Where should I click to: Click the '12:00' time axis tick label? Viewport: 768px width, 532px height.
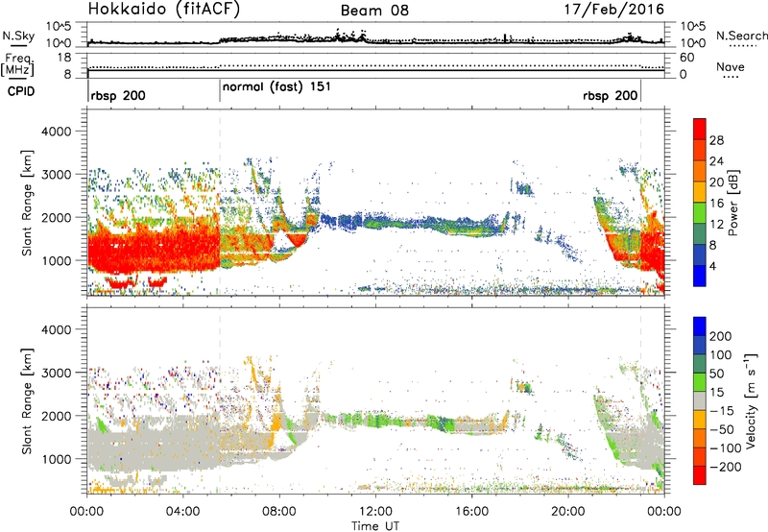point(375,512)
